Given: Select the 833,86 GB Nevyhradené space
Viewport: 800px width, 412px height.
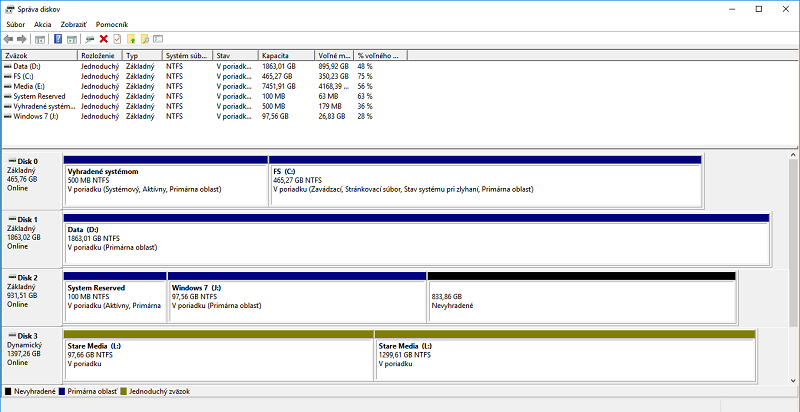Looking at the screenshot, I should (582, 298).
